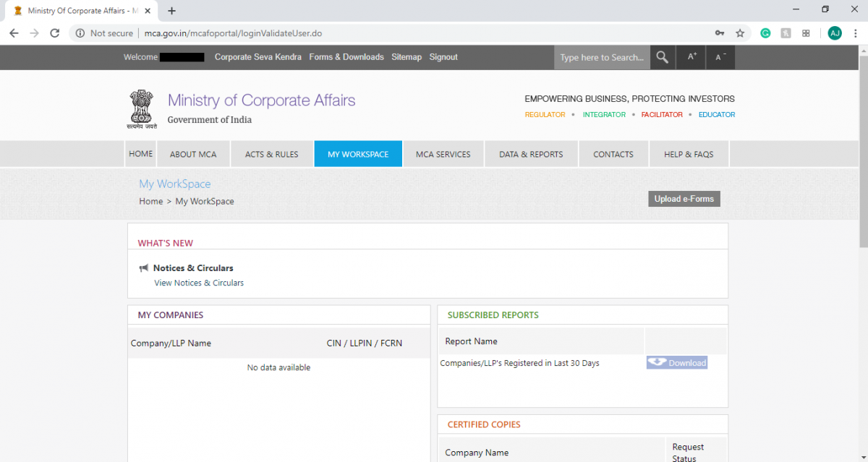The image size is (868, 462).
Task: Open the Grammarly extension icon
Action: (x=765, y=33)
